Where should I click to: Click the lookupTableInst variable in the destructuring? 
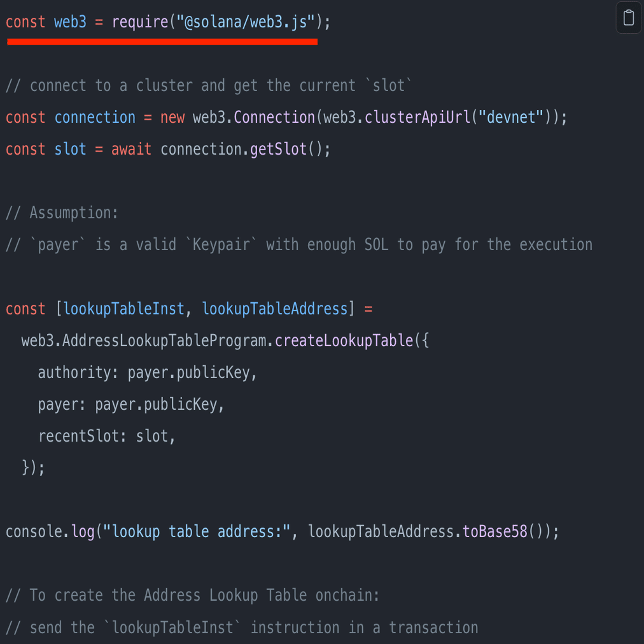tap(123, 309)
